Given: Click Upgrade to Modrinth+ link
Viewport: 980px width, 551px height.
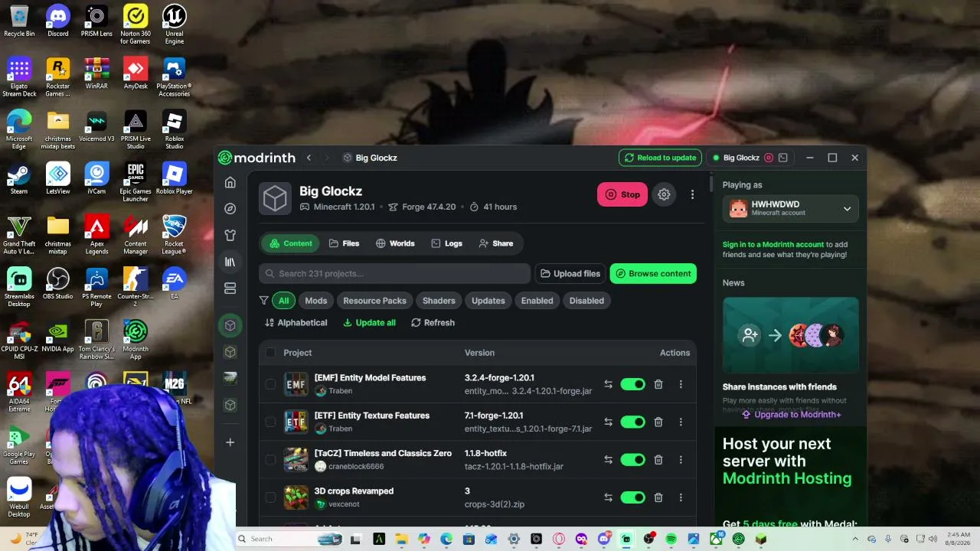Looking at the screenshot, I should point(791,415).
